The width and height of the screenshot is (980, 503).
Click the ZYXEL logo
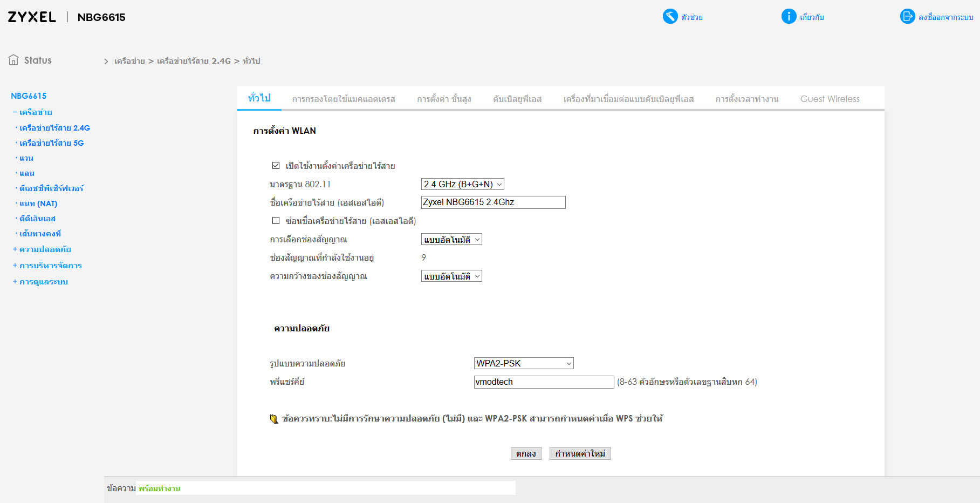(32, 17)
